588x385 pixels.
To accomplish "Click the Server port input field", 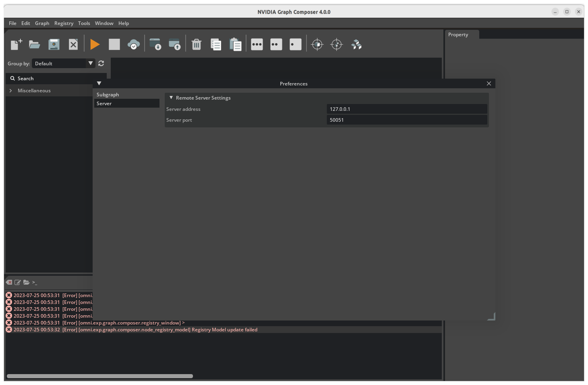I will pyautogui.click(x=407, y=120).
